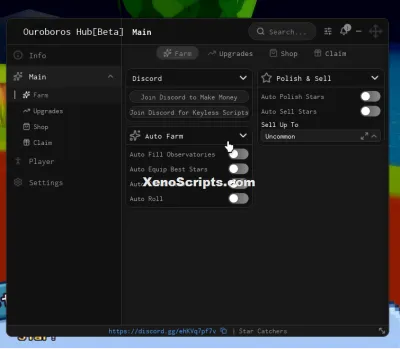Viewport: 400px width, 364px height.
Task: Click the Upgrades tab trend icon
Action: click(x=212, y=53)
